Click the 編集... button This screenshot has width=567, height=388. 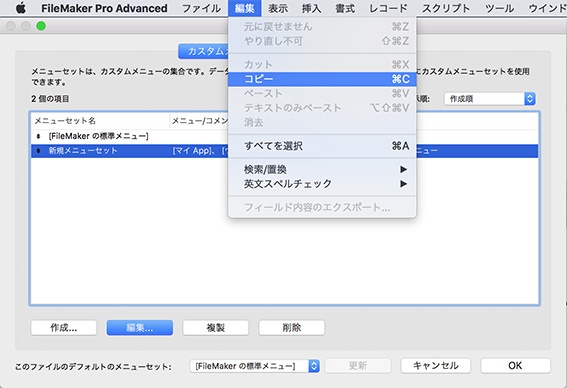click(140, 328)
